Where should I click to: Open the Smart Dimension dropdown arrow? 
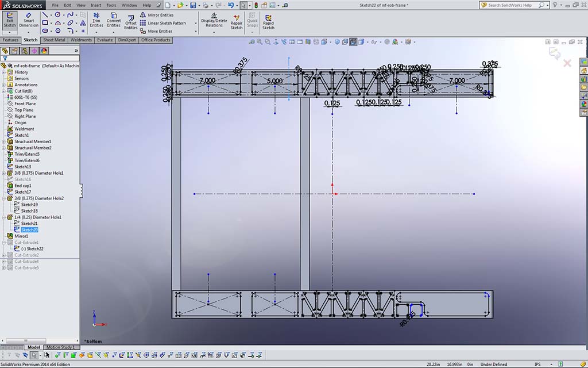pyautogui.click(x=29, y=32)
